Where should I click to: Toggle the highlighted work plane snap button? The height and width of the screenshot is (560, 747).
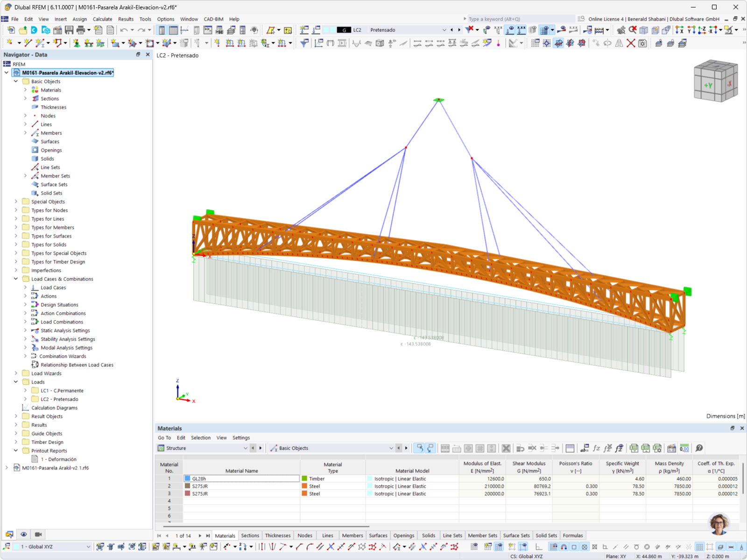click(558, 43)
